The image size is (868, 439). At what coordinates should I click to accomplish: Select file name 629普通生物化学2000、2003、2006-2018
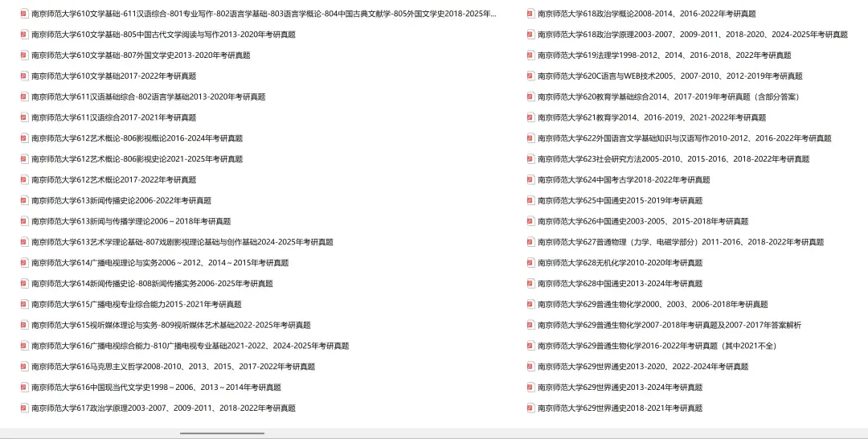(653, 305)
